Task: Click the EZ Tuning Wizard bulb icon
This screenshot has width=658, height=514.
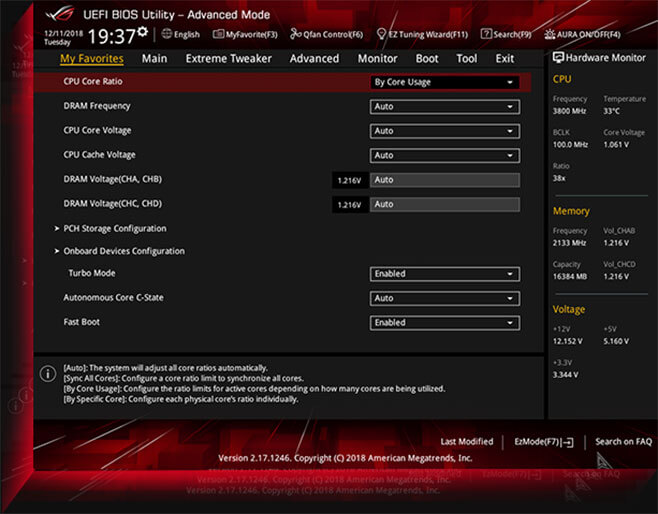Action: click(x=381, y=34)
